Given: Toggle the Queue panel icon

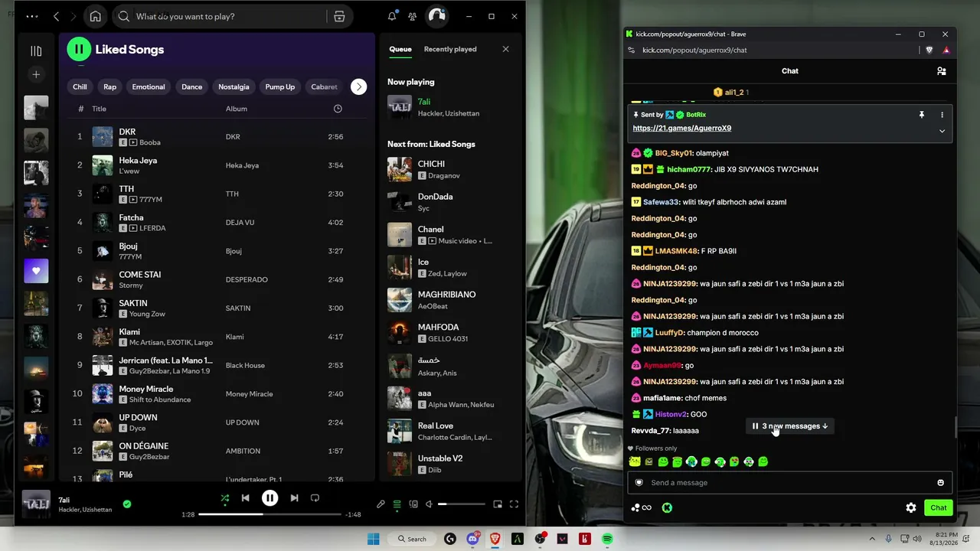Looking at the screenshot, I should pyautogui.click(x=397, y=504).
